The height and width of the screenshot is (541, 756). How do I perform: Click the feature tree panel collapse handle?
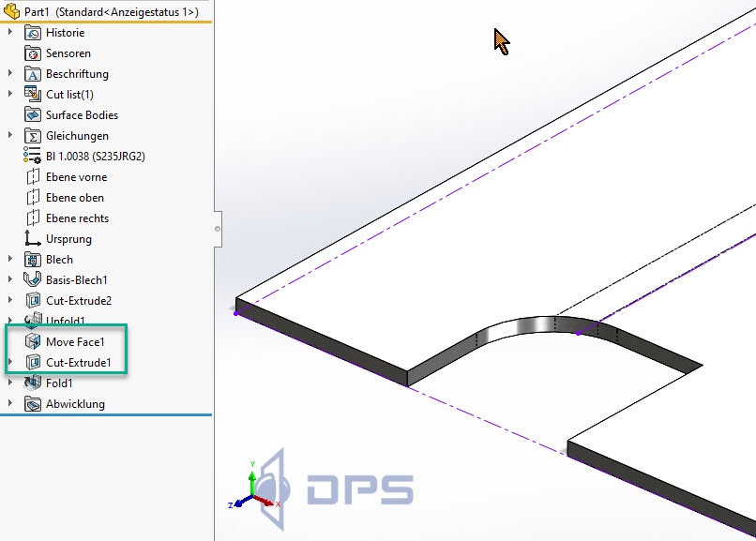coord(218,229)
